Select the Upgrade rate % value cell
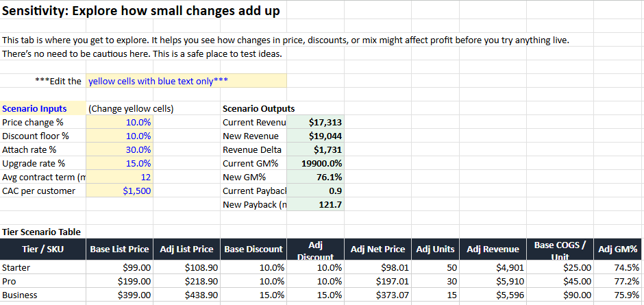Viewport: 644px width, 305px height. click(120, 163)
